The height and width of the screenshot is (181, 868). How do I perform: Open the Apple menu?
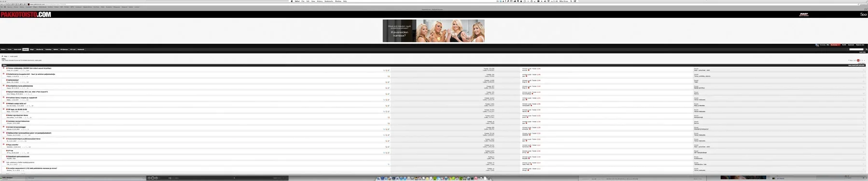292,1
